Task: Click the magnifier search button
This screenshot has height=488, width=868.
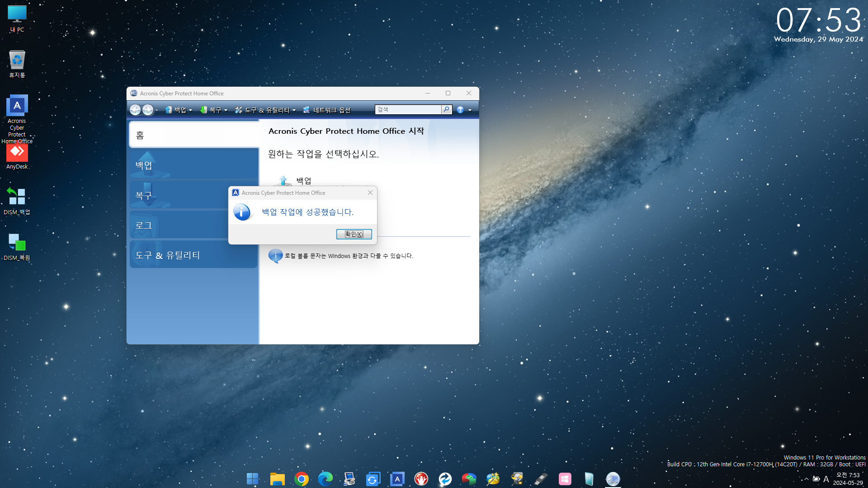Action: [446, 109]
